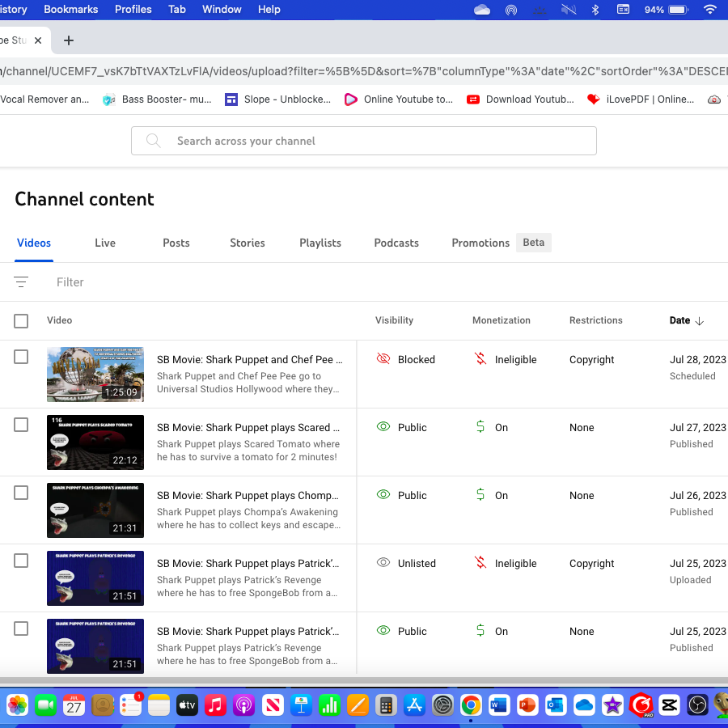The height and width of the screenshot is (728, 728).
Task: Check the box for the Scared Tomato video
Action: [21, 425]
